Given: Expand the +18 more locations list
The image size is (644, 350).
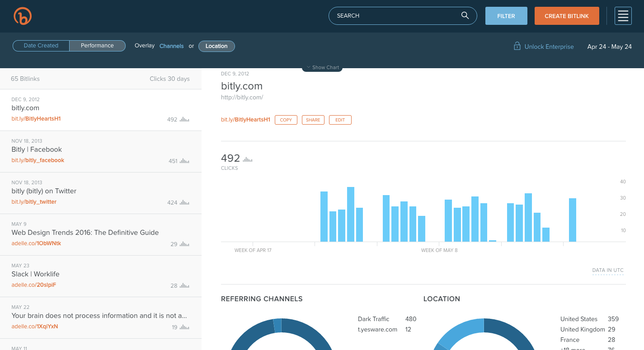Looking at the screenshot, I should (x=571, y=348).
